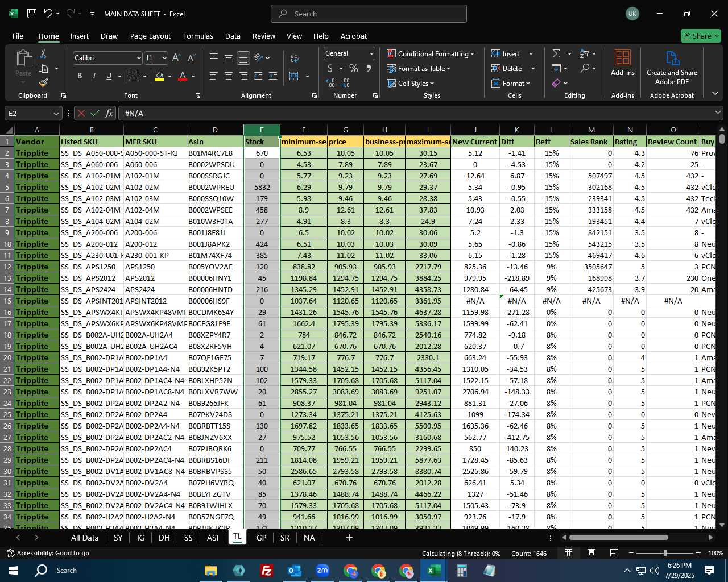Click Page Break Preview status bar icon
Viewport: 728px width, 582px height.
pos(614,553)
